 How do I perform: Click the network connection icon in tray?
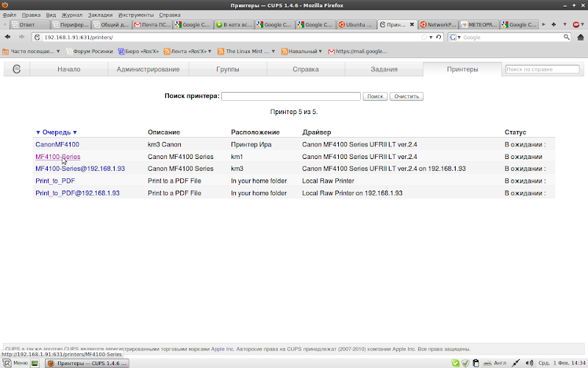pos(516,363)
